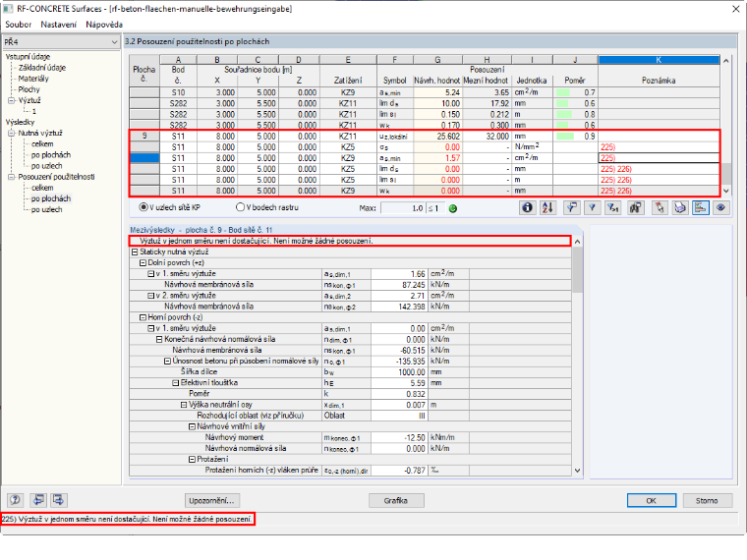Collapse 'Efektivní tloušťka' row

point(175,383)
